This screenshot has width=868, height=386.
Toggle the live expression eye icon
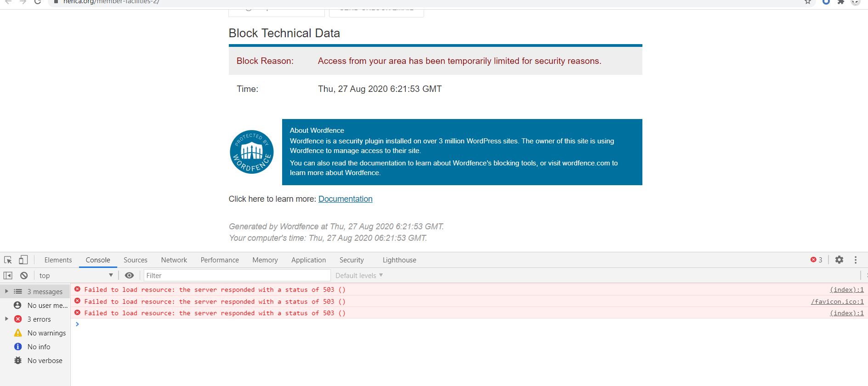coord(129,275)
